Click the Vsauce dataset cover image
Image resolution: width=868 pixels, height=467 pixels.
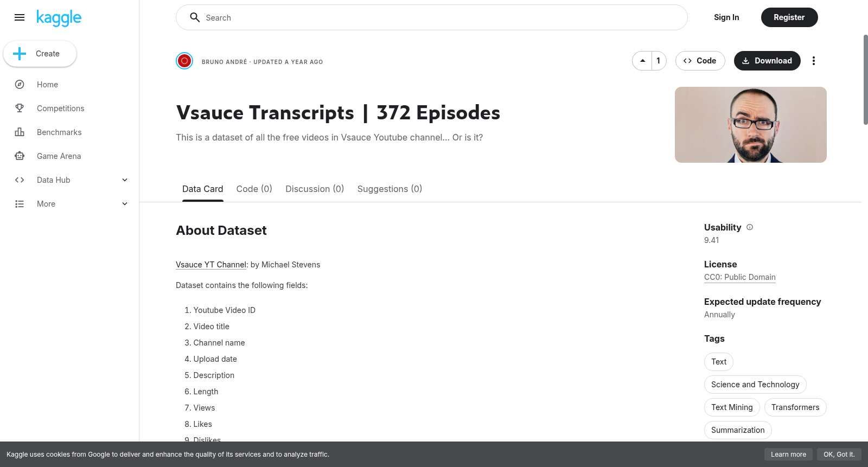click(x=751, y=125)
